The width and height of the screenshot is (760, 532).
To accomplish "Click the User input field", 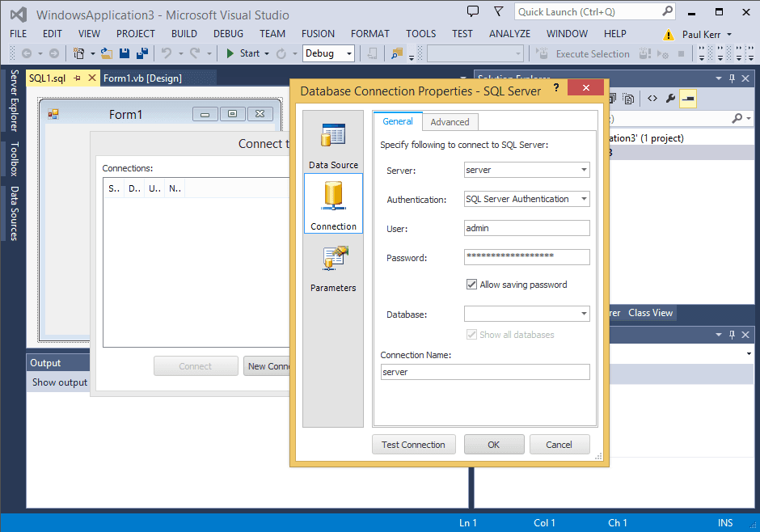I will pos(527,228).
